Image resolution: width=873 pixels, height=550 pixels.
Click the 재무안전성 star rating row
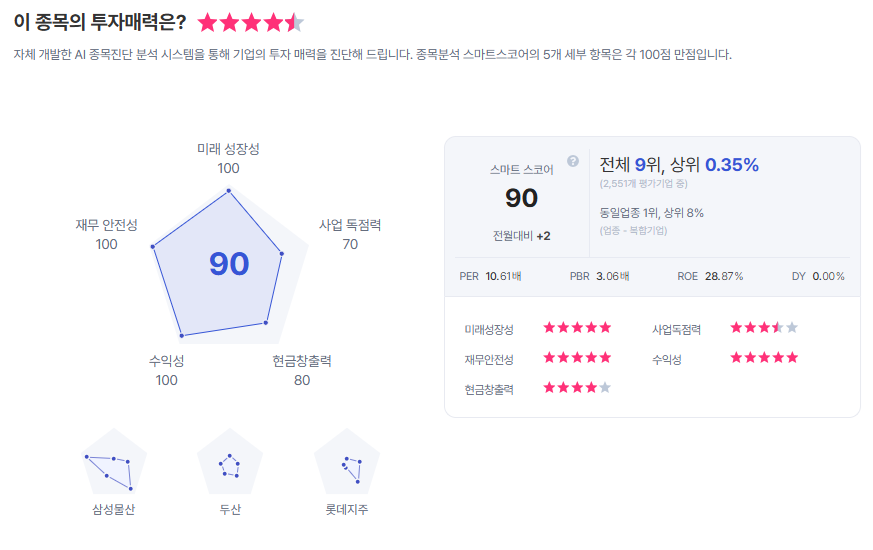tap(576, 358)
